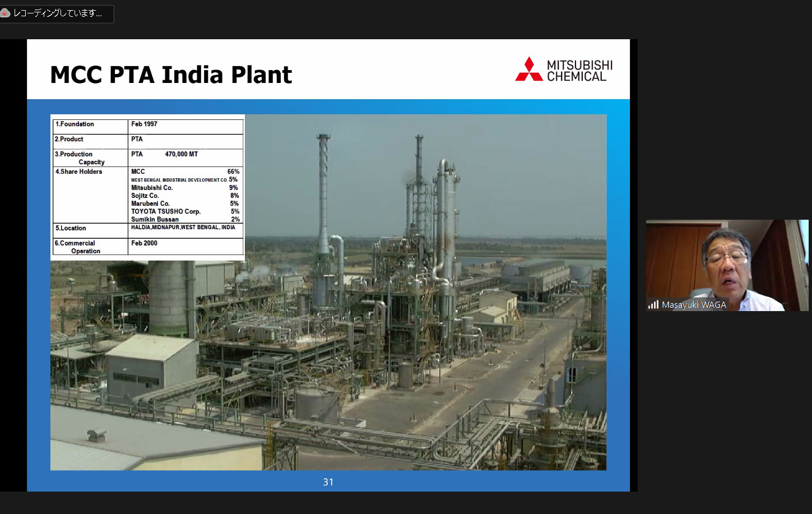Click the 1.Foundation table cell
Viewport: 812px width, 514px height.
click(90, 127)
